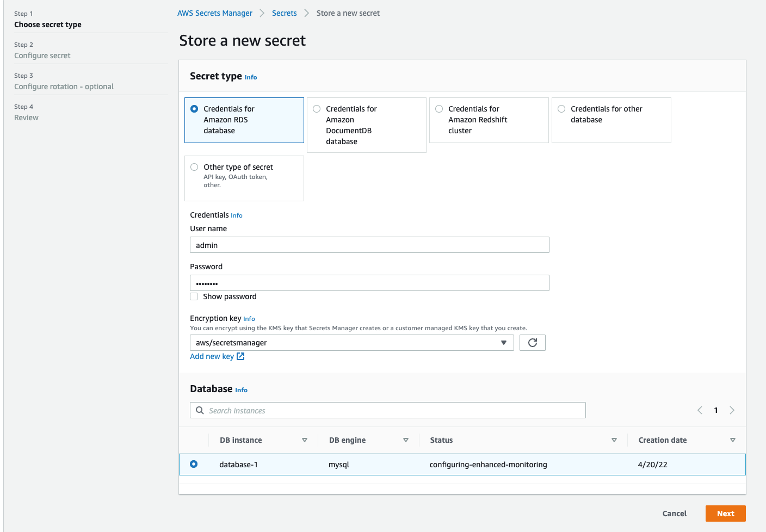The height and width of the screenshot is (532, 766).
Task: Choose Other type of secret option
Action: click(x=194, y=167)
